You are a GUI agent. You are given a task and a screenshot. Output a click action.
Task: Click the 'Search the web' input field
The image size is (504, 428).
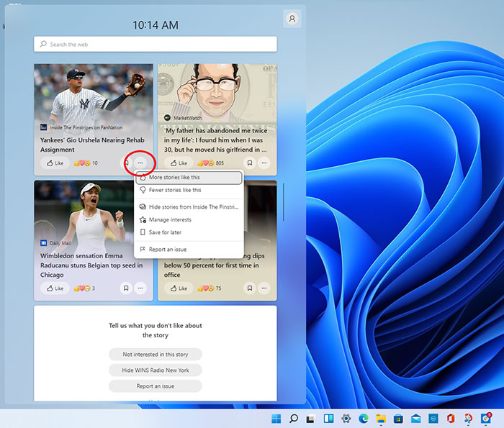click(155, 45)
